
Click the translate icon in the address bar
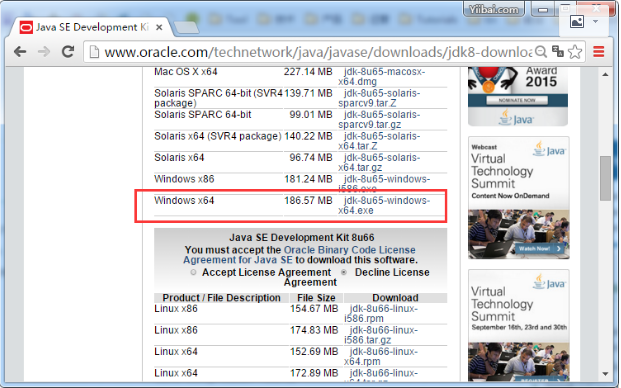pyautogui.click(x=558, y=51)
